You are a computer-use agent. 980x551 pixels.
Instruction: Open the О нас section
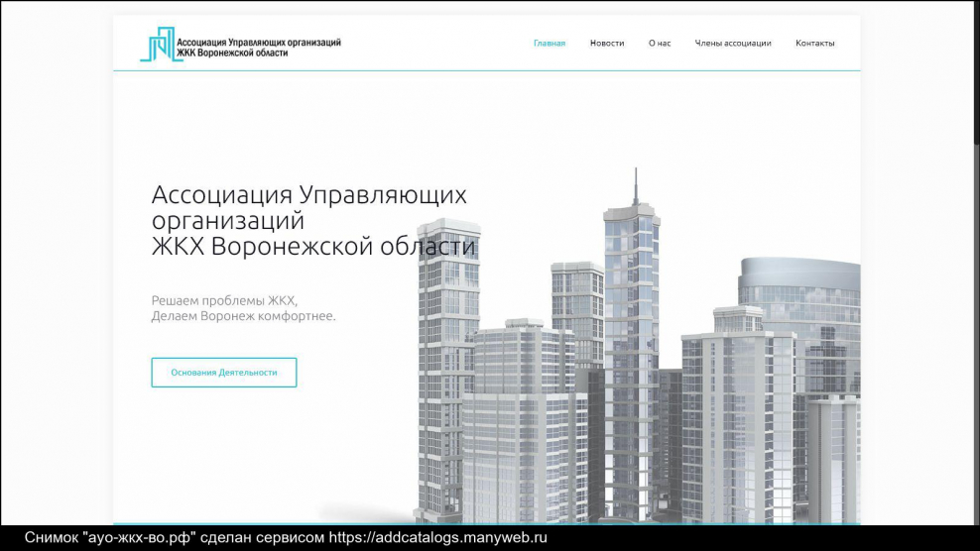[660, 44]
